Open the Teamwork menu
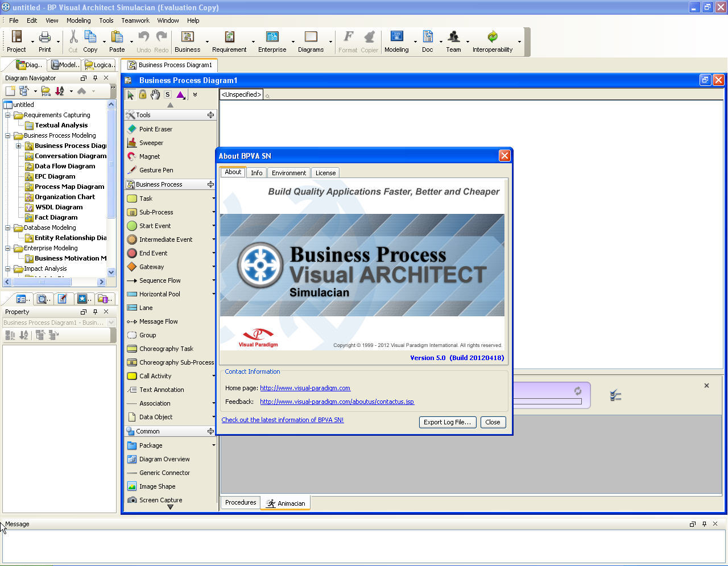 135,20
